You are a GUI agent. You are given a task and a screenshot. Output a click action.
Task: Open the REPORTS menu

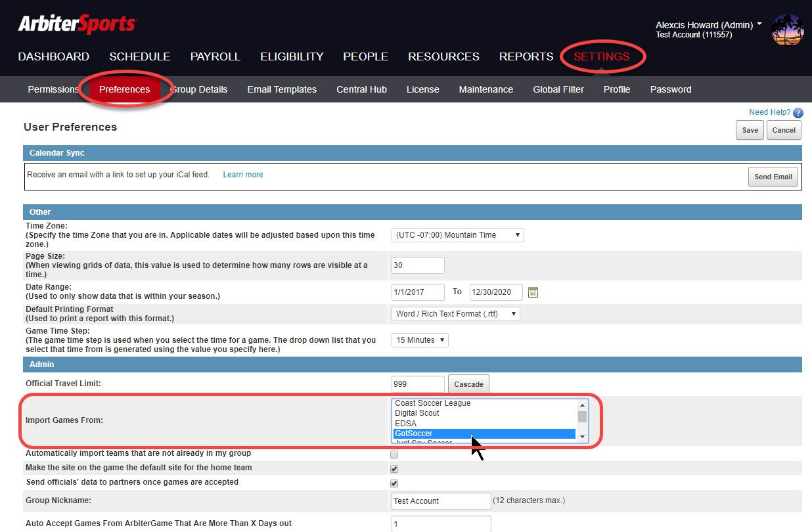(x=526, y=56)
